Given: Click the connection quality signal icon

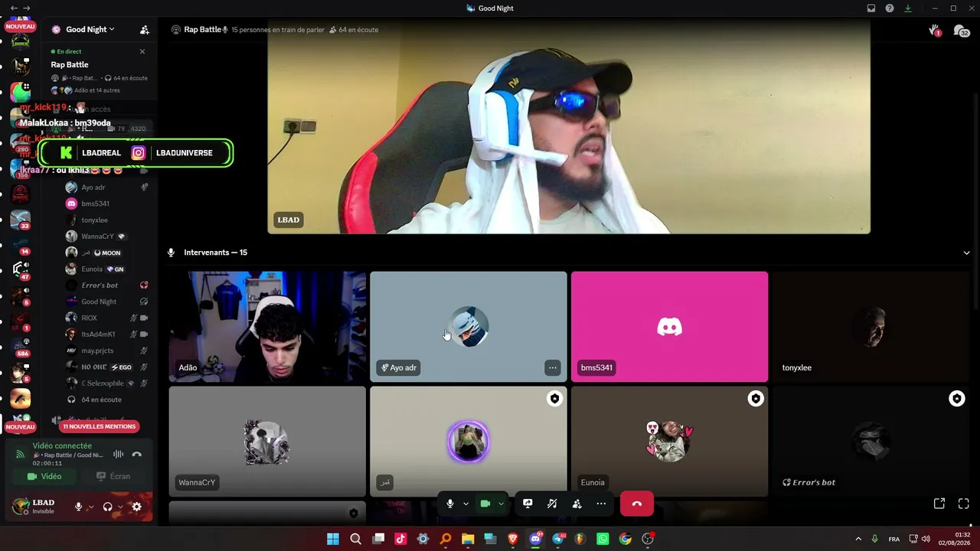Looking at the screenshot, I should coord(21,455).
